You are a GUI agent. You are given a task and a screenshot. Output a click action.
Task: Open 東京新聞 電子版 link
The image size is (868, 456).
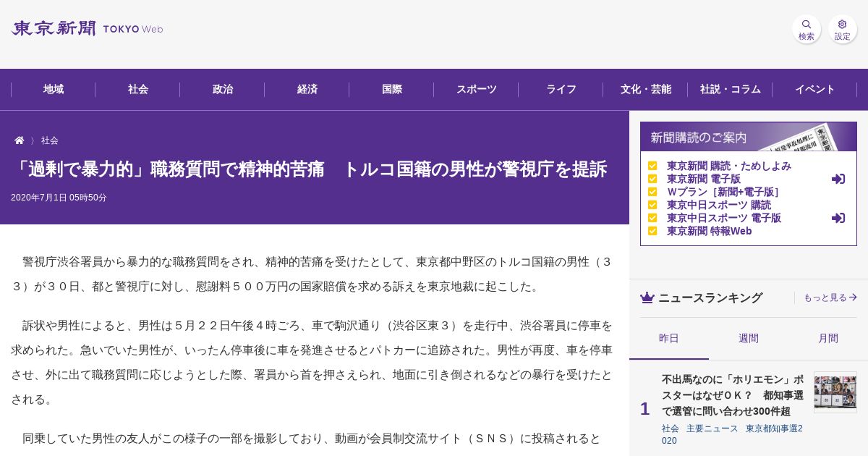pyautogui.click(x=704, y=179)
